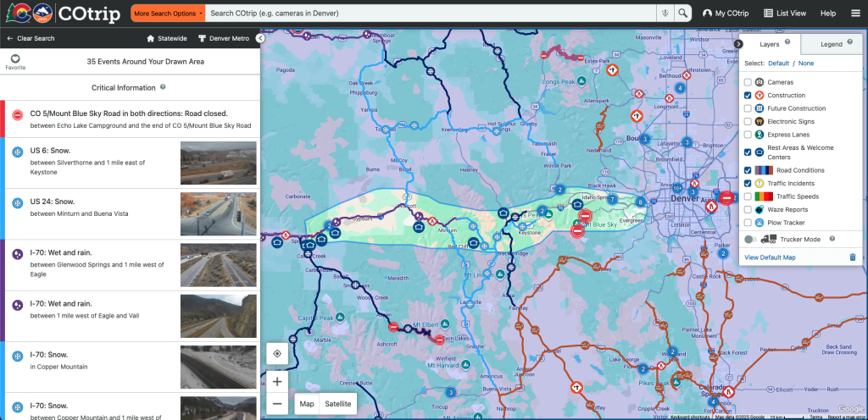Collapse the left events panel arrow
This screenshot has width=868, height=420.
(x=260, y=38)
